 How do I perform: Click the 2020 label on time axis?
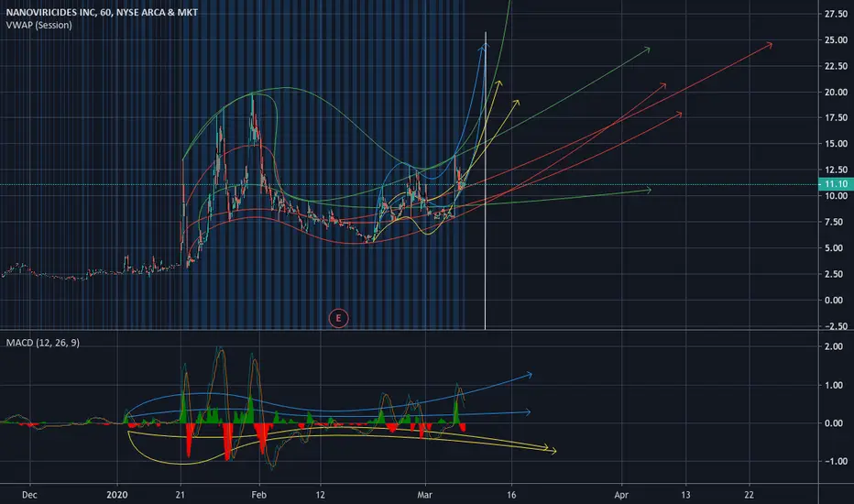116,495
